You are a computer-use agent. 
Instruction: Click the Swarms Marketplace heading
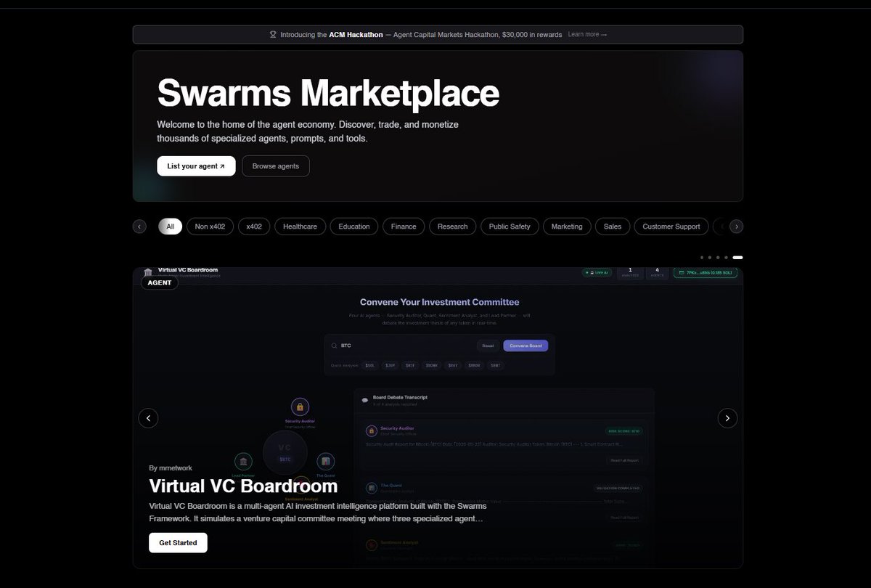click(x=328, y=94)
